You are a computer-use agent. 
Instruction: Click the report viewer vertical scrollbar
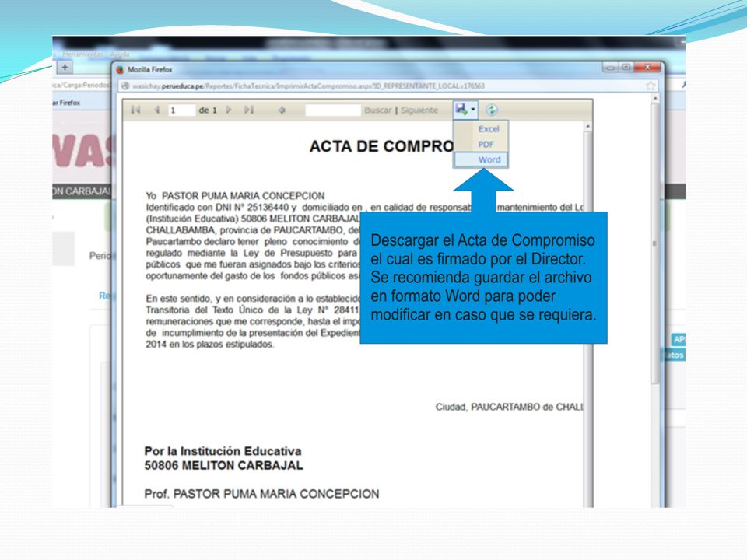pyautogui.click(x=588, y=314)
